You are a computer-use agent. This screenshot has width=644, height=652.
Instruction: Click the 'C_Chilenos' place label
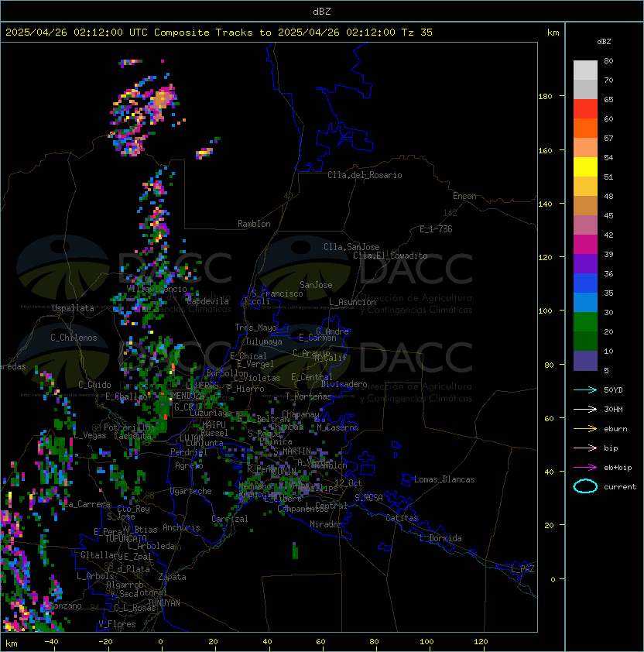click(x=74, y=338)
